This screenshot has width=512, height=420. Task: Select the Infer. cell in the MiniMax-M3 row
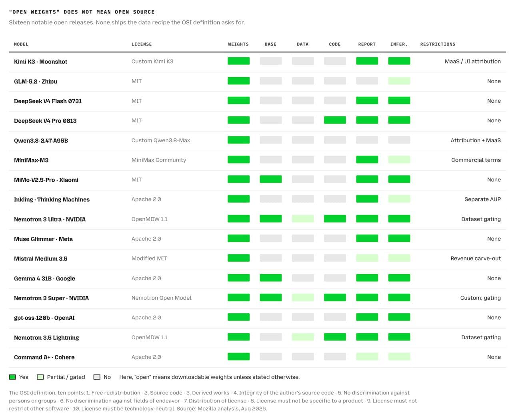(x=399, y=160)
